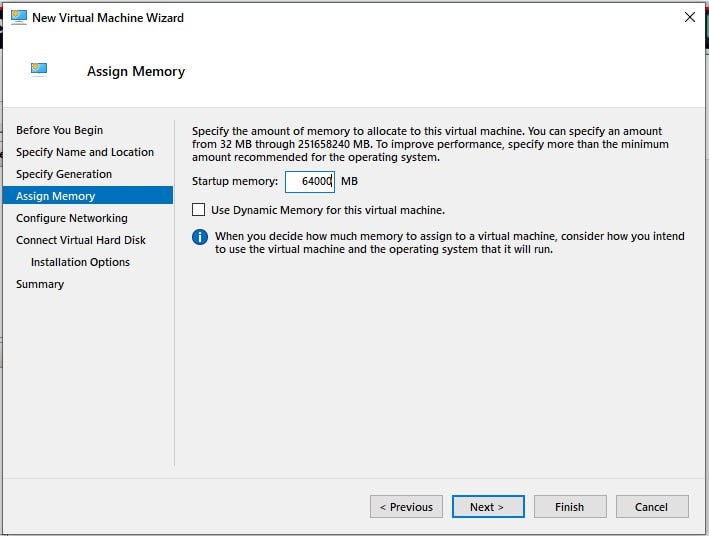Click into the Startup memory field

[309, 181]
